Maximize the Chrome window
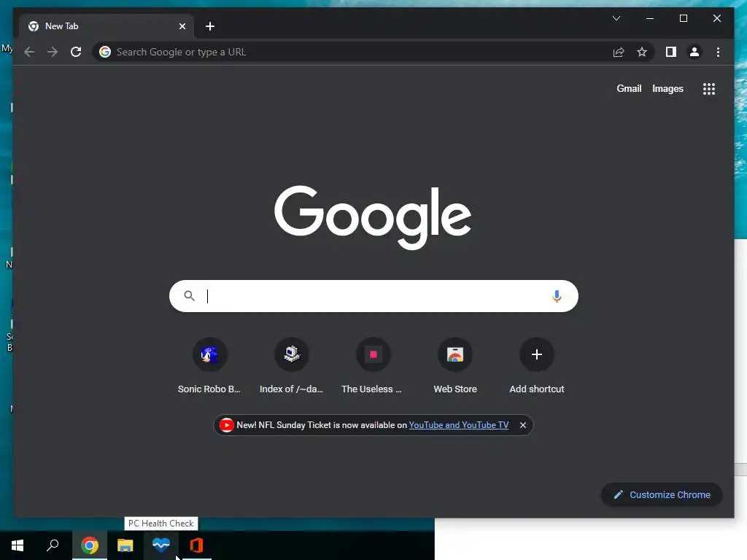 click(683, 18)
